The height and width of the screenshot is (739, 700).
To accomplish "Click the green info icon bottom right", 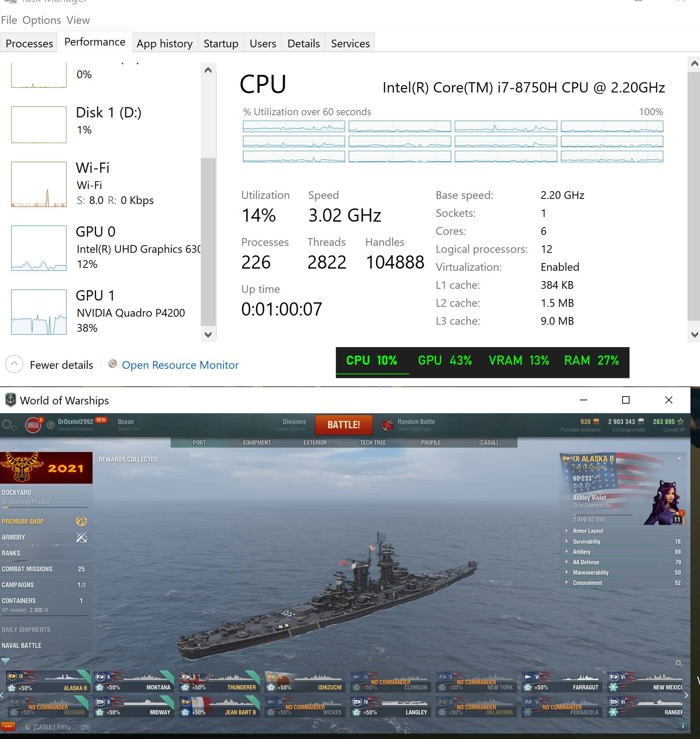I will click(682, 726).
